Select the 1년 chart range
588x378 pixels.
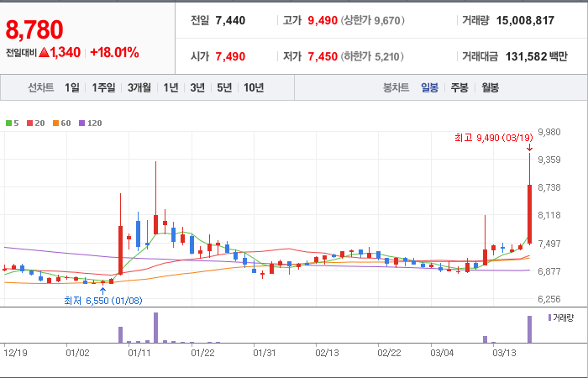[171, 87]
